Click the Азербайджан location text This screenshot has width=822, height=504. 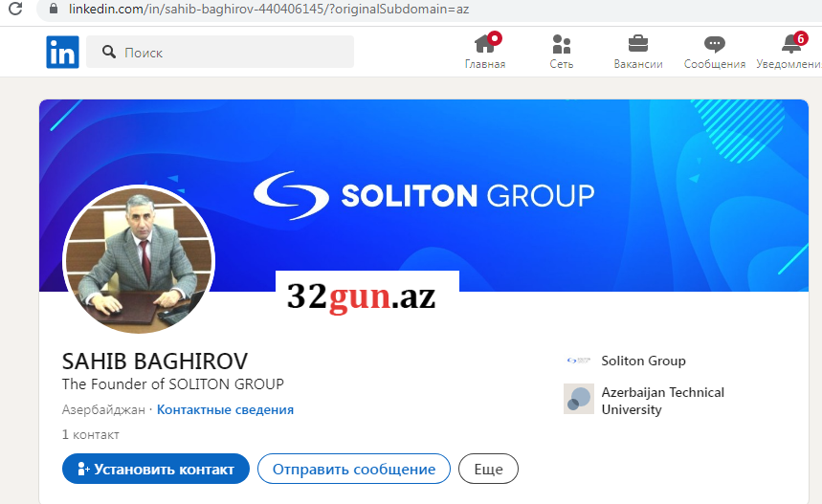[103, 409]
